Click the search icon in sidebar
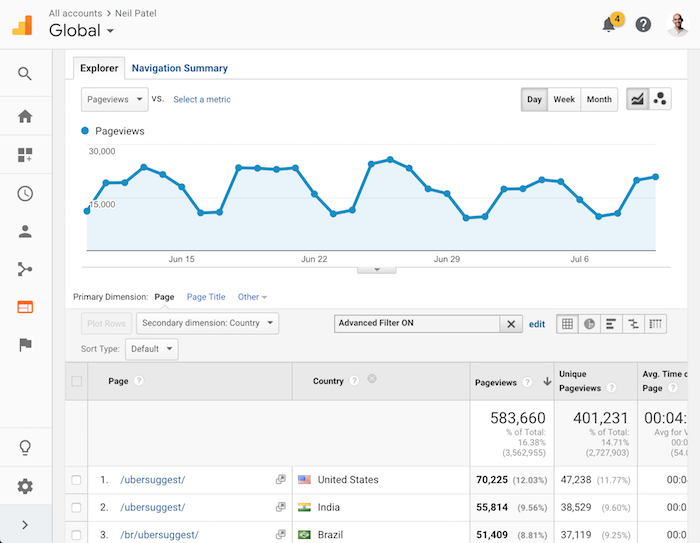The height and width of the screenshot is (543, 700). (25, 73)
